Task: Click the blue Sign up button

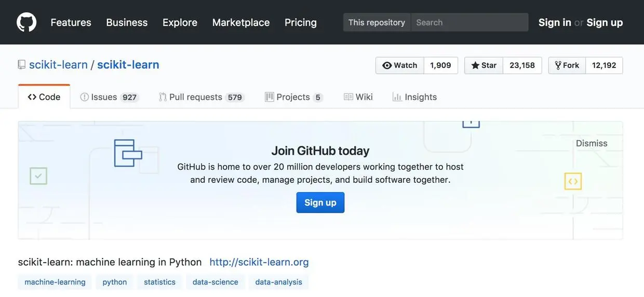Action: click(320, 203)
